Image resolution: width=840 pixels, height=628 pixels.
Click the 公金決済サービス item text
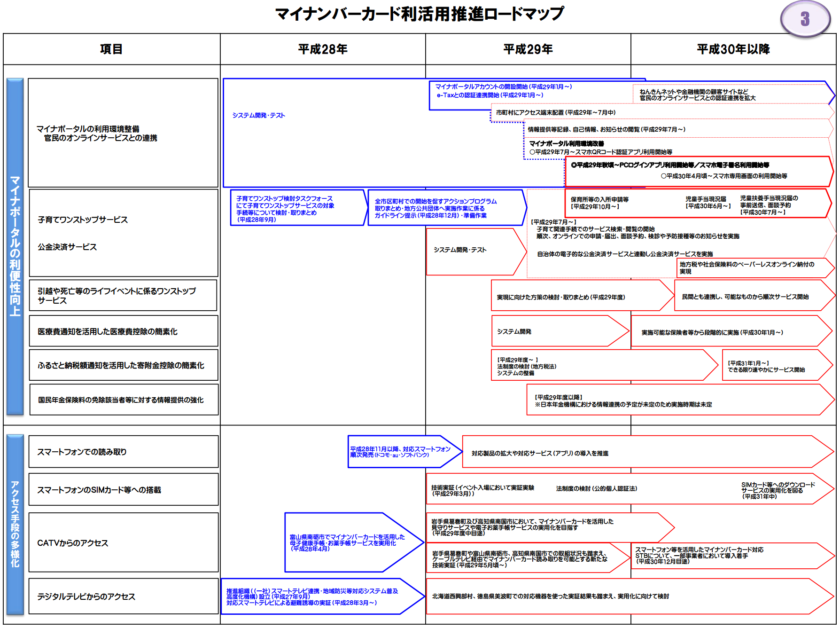pos(67,247)
